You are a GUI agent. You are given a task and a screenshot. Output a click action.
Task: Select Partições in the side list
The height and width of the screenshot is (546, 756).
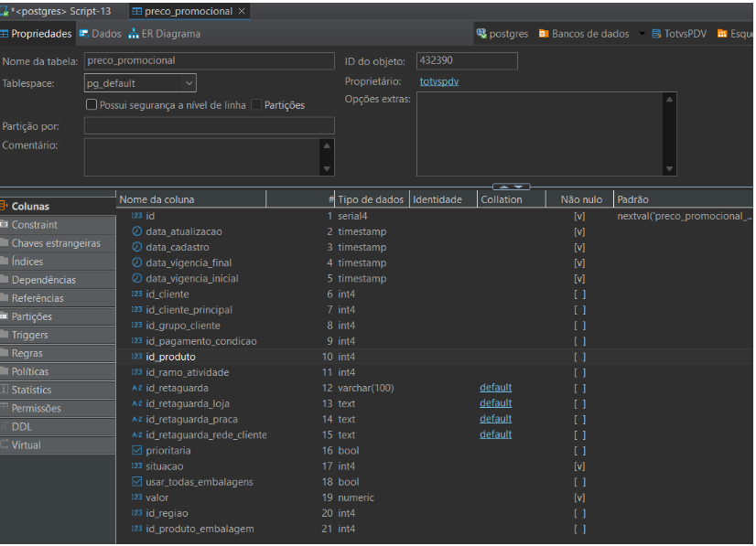pos(58,316)
